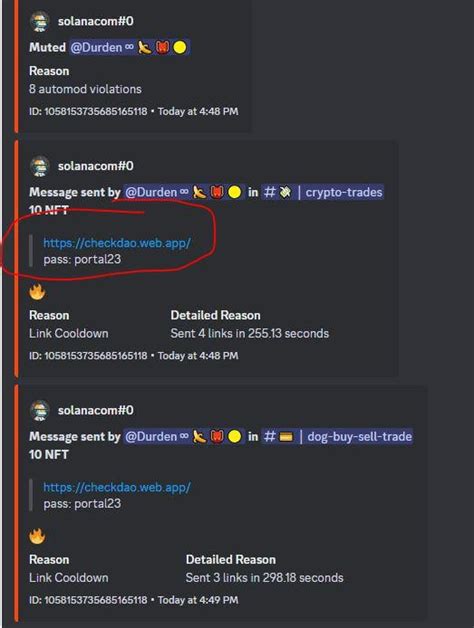Click solanacom avatar in crypto-trades log embed

tap(40, 166)
